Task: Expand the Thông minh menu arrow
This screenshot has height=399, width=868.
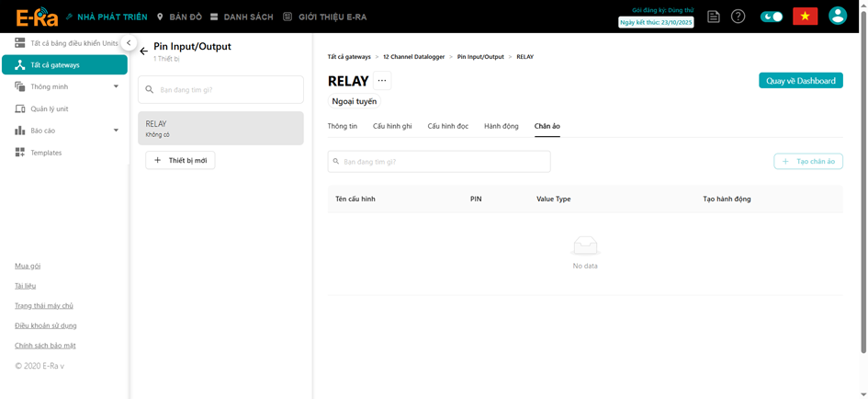Action: (116, 86)
